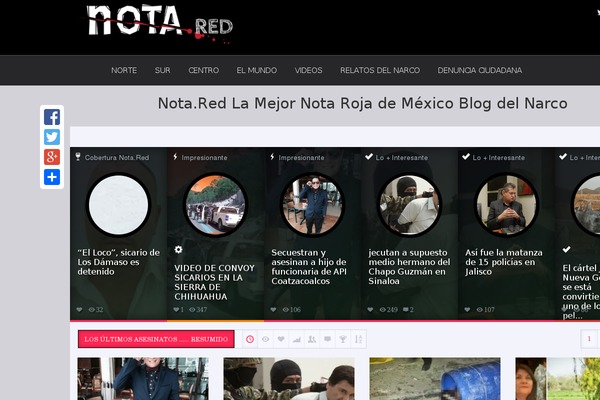Click circular photo of man in blue suit
This screenshot has height=400, width=600.
pyautogui.click(x=313, y=205)
